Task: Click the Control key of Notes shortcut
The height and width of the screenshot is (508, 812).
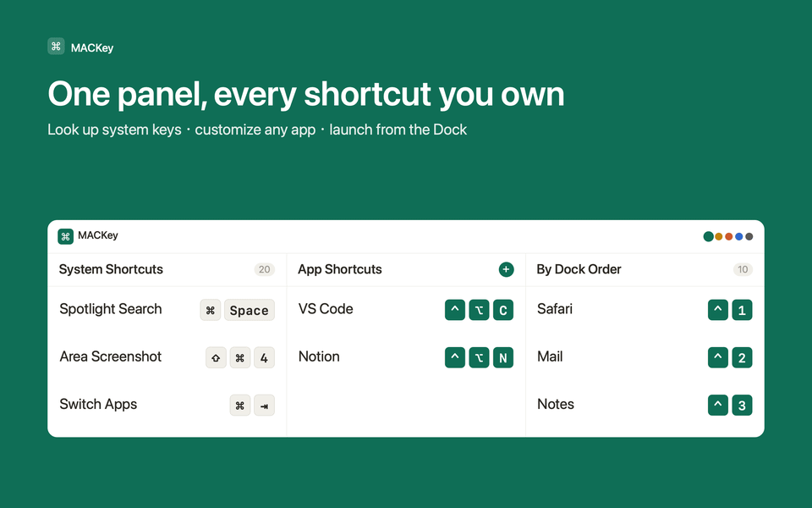Action: pyautogui.click(x=718, y=406)
